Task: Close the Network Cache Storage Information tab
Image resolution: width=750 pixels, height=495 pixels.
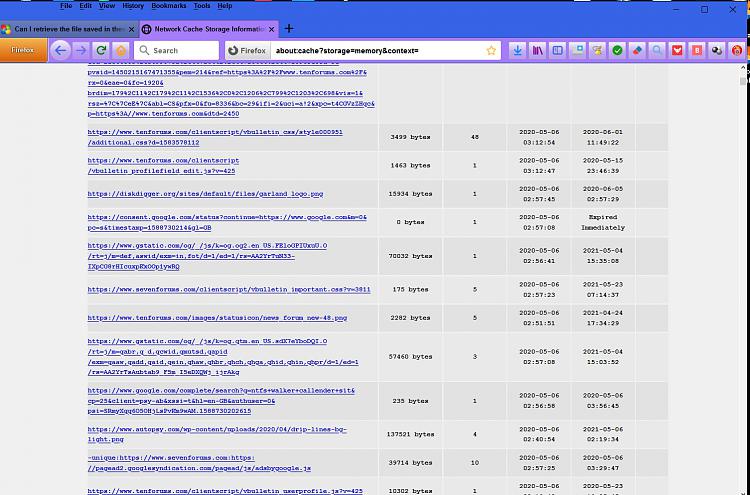Action: click(271, 29)
